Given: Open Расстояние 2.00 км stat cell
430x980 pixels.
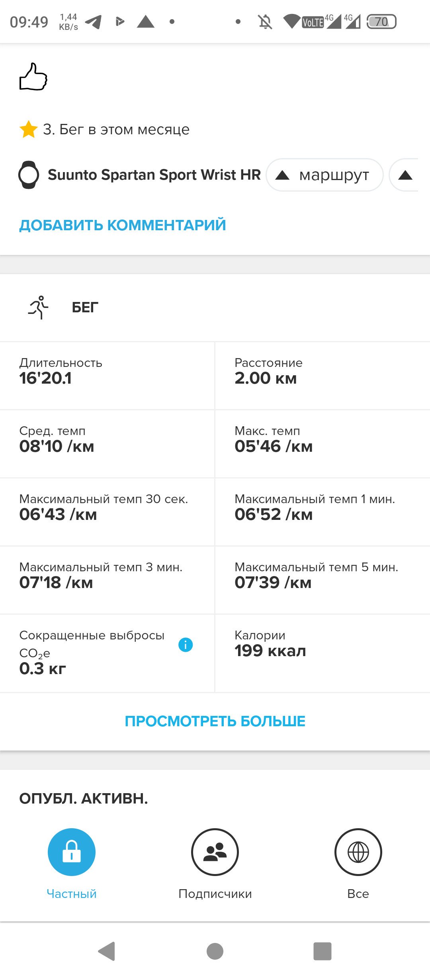Looking at the screenshot, I should coord(323,376).
